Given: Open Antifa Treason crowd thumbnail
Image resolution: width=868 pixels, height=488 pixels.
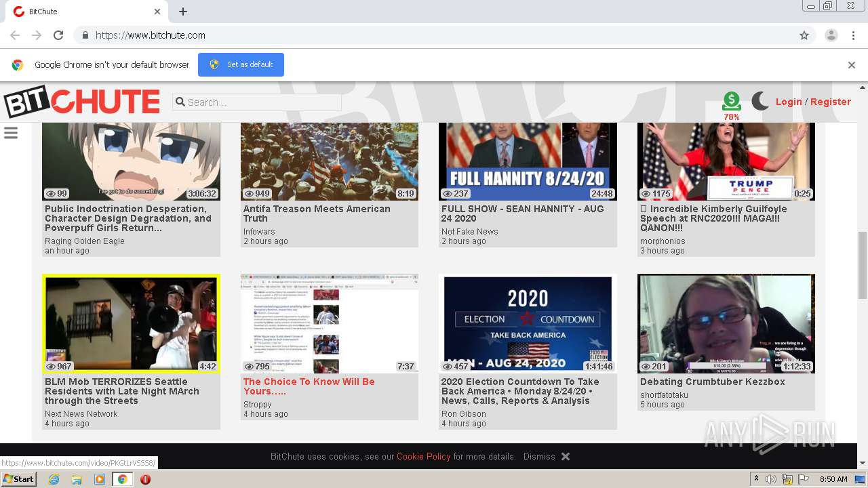Looking at the screenshot, I should [x=330, y=161].
